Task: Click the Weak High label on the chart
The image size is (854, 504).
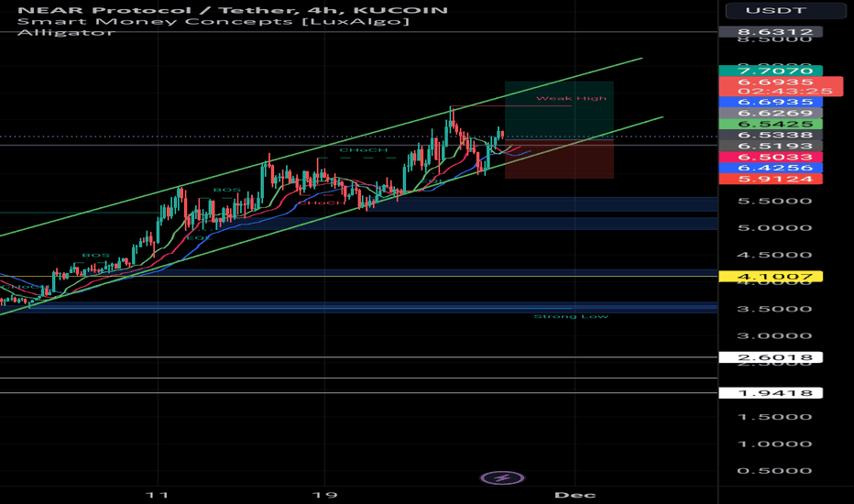Action: (x=571, y=99)
